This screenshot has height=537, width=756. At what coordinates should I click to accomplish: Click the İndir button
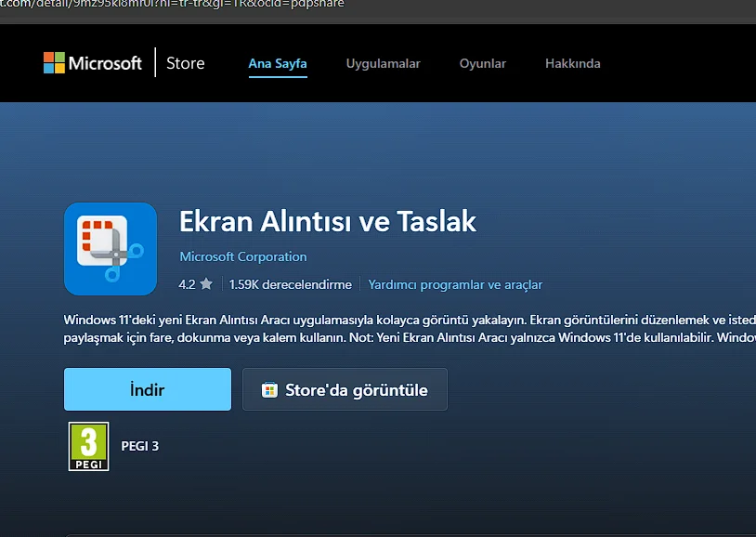pyautogui.click(x=148, y=389)
